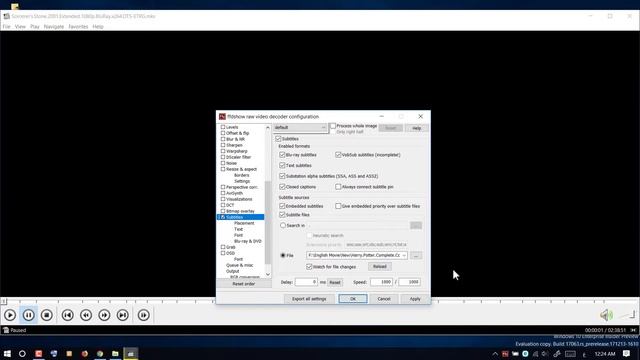Click Cancel in ffdshow dialog
Screen dimensions: 640x360
384,299
